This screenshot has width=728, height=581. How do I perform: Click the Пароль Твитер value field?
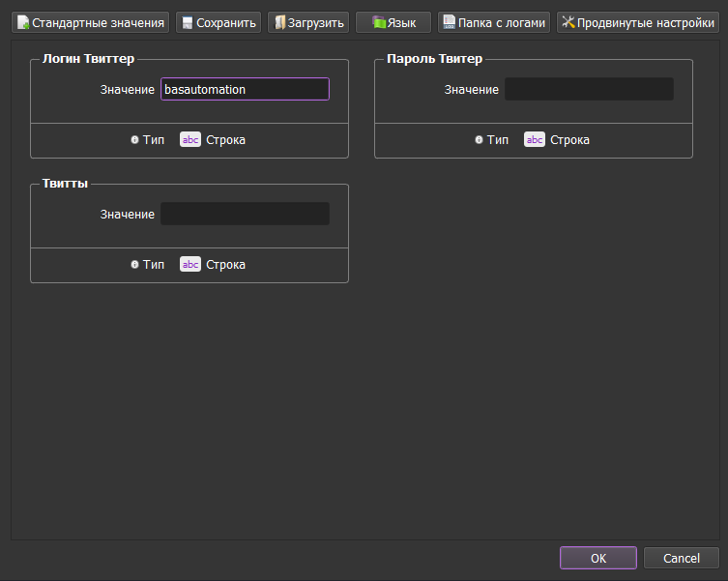(589, 90)
